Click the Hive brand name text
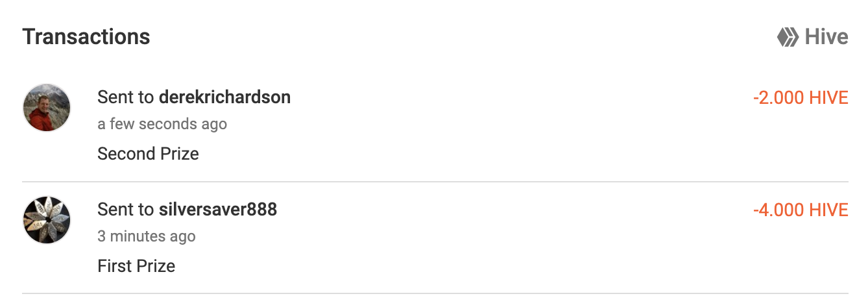This screenshot has width=868, height=296. pyautogui.click(x=826, y=37)
